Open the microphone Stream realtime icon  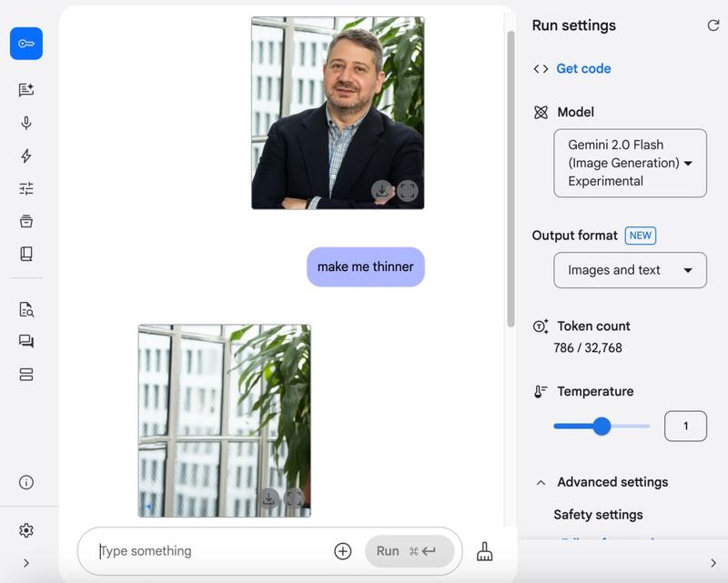click(26, 123)
